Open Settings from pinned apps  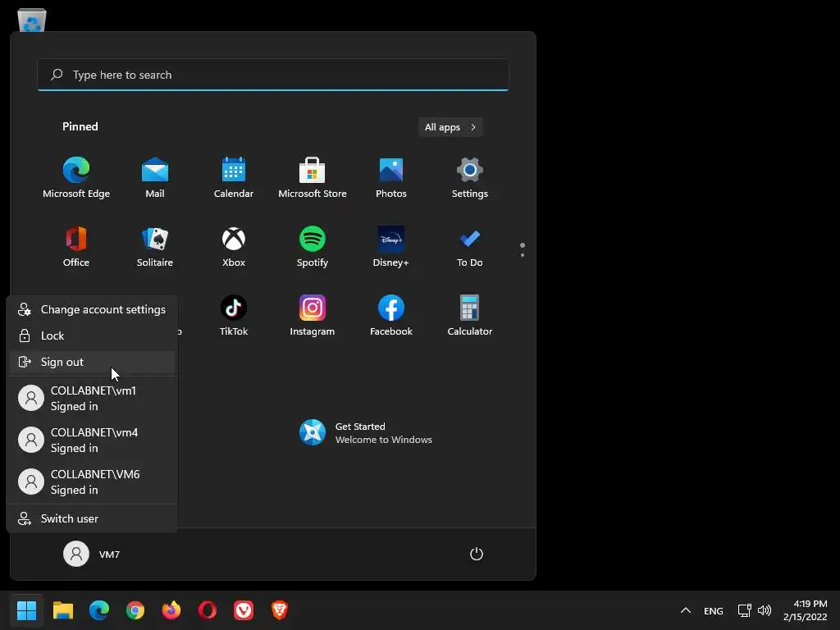pyautogui.click(x=470, y=177)
